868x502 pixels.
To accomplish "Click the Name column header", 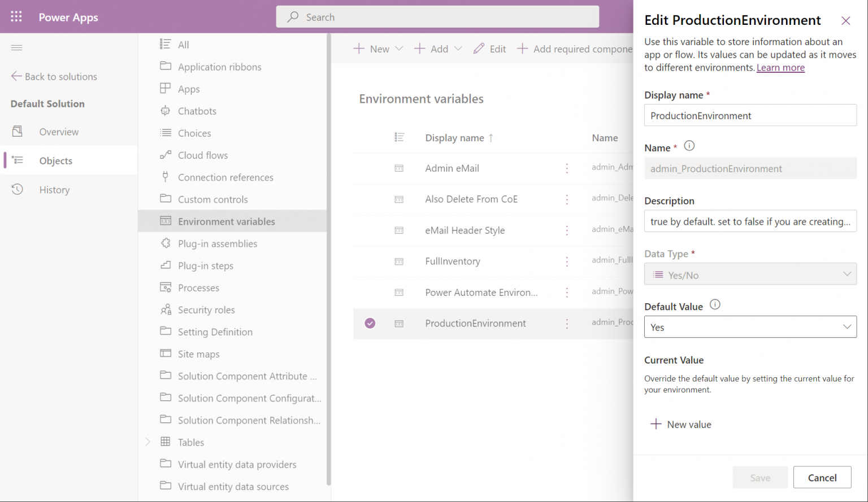I will click(x=605, y=138).
